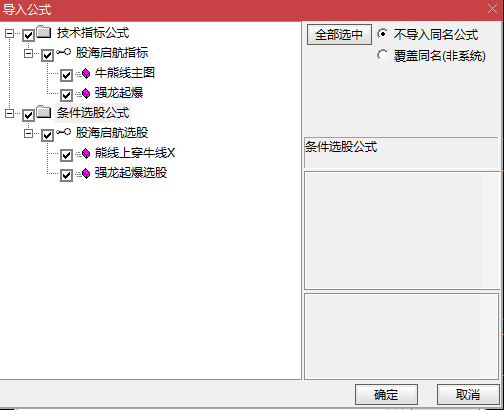
Task: Click the magenta cube icon of 强龙起爆
Action: coord(86,93)
